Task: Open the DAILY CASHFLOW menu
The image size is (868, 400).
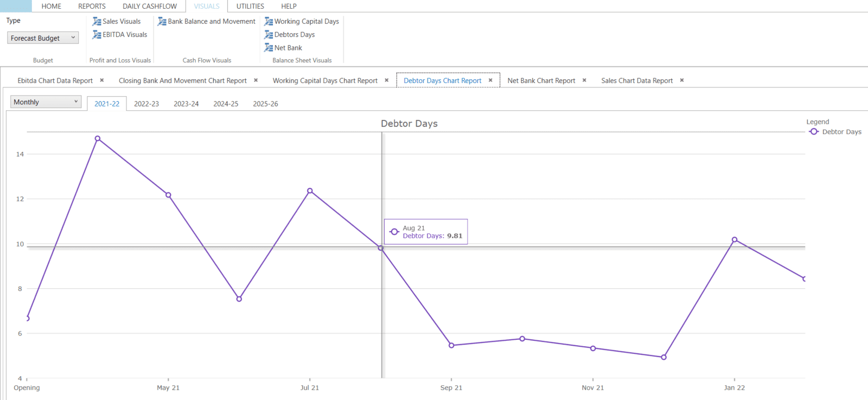Action: (x=150, y=7)
